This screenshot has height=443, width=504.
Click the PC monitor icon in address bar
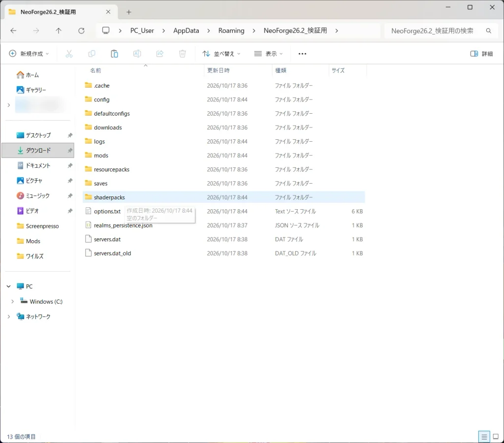coord(106,31)
